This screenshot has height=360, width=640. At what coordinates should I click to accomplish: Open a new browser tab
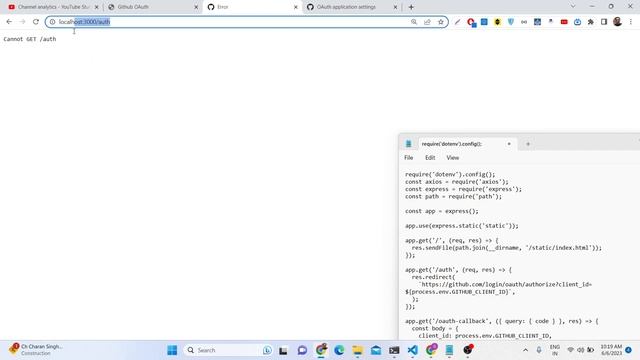pyautogui.click(x=411, y=7)
